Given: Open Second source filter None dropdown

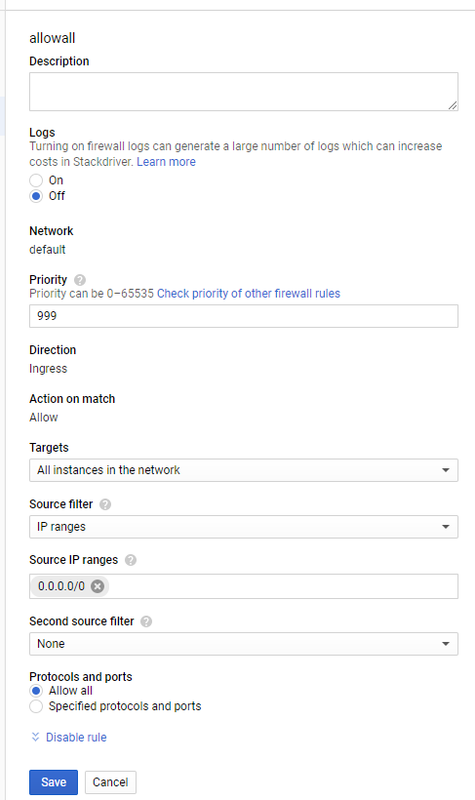Looking at the screenshot, I should click(244, 644).
